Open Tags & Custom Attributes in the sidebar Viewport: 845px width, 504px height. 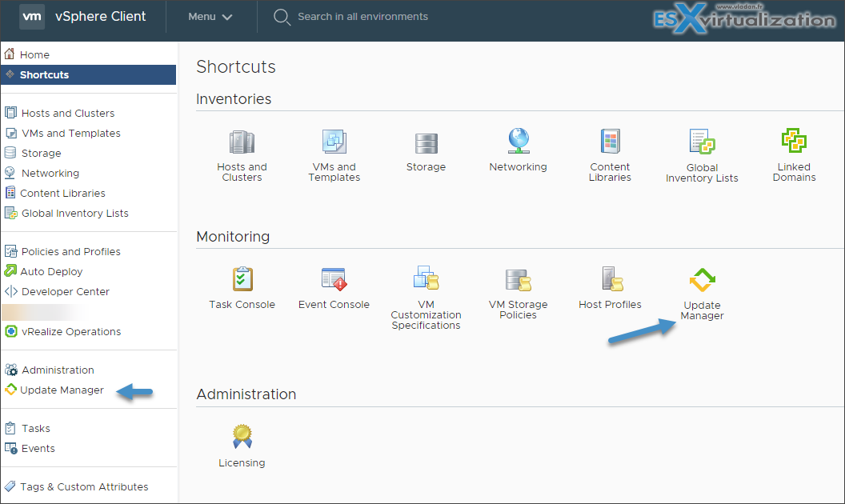pos(84,486)
